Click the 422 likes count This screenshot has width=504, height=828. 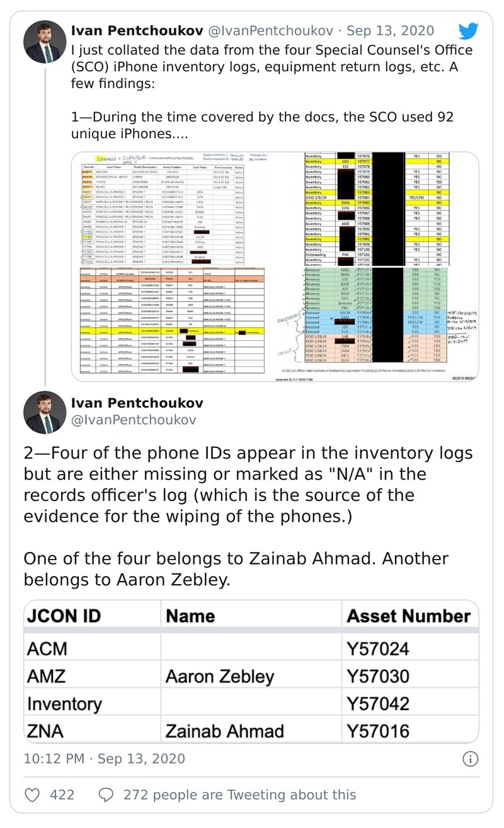pos(62,795)
